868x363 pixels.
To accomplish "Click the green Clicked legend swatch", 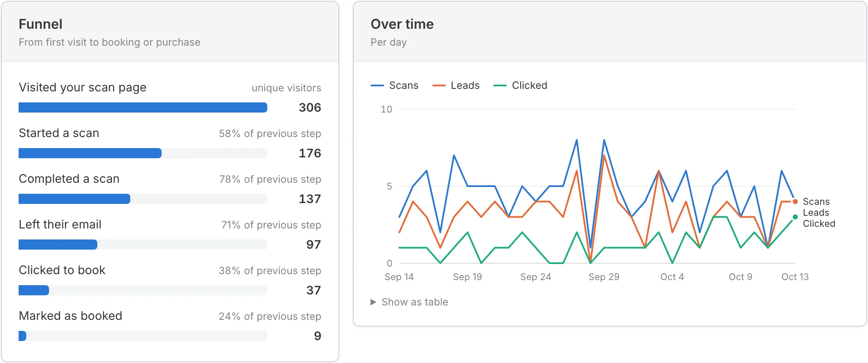I will tap(500, 85).
